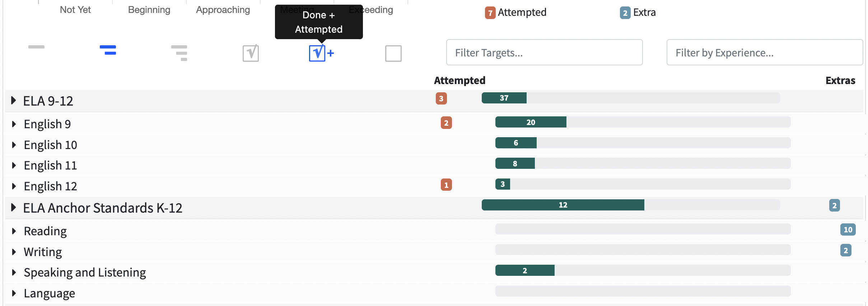This screenshot has width=868, height=306.
Task: Click the Beginning level tab label
Action: 149,10
